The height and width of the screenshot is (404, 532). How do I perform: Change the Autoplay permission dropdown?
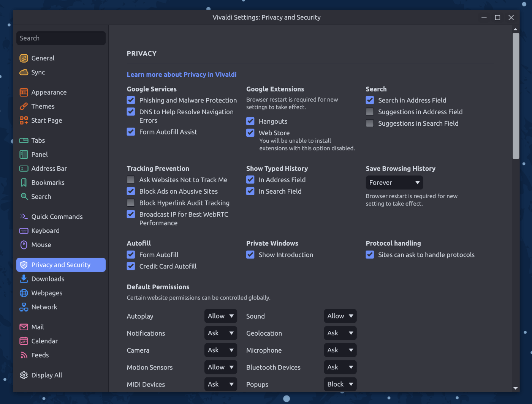pos(220,316)
